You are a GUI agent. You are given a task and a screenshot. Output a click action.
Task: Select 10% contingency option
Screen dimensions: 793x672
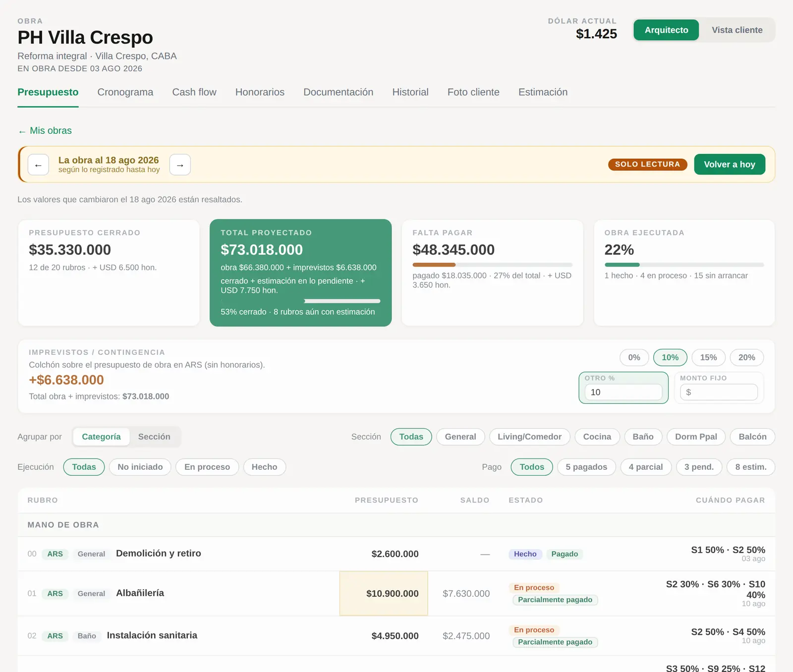click(670, 357)
